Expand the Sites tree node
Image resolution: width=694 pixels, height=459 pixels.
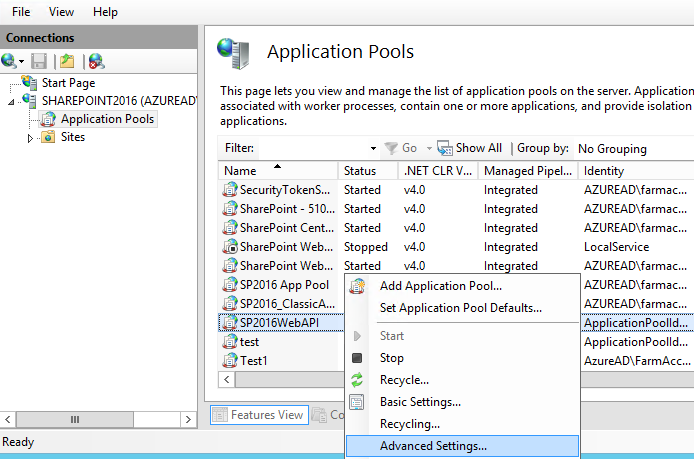(30, 138)
